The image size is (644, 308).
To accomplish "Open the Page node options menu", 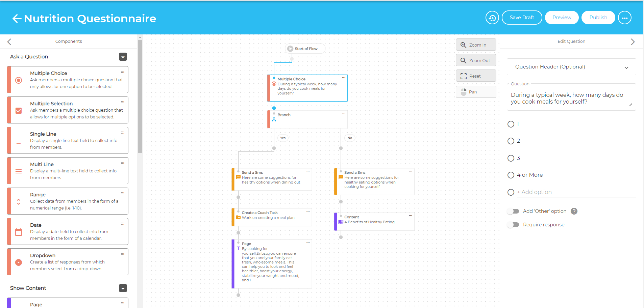I will click(x=308, y=242).
